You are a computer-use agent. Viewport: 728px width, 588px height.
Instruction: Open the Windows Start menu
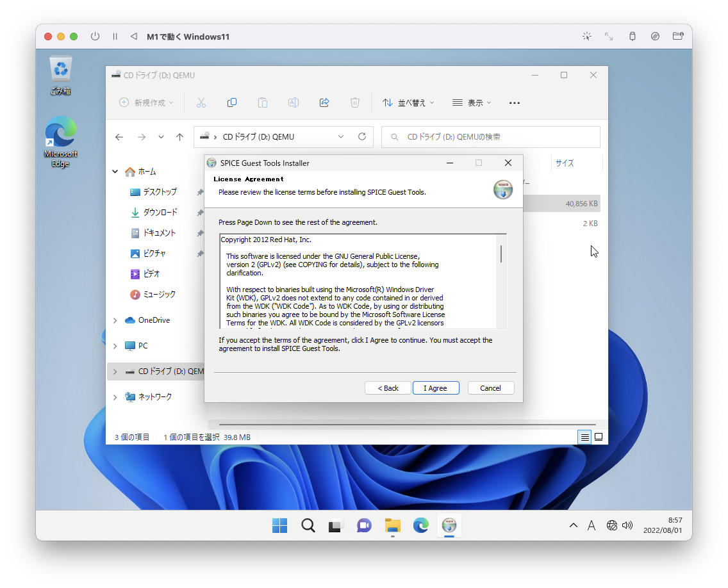pos(279,525)
